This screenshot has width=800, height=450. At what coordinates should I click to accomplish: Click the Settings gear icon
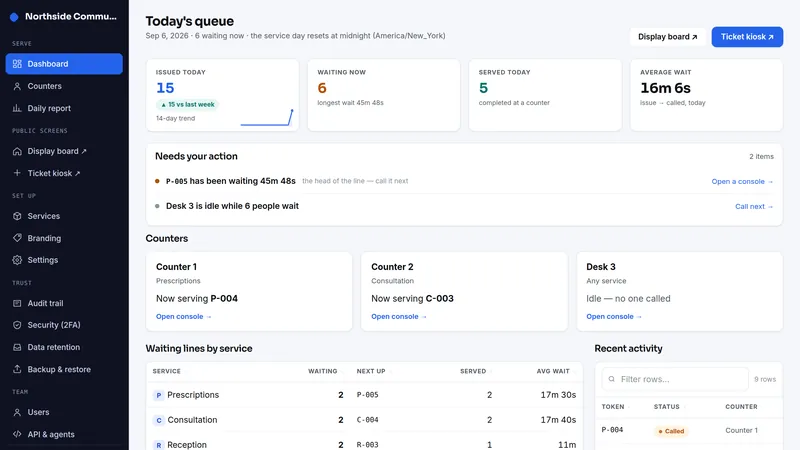pos(17,260)
